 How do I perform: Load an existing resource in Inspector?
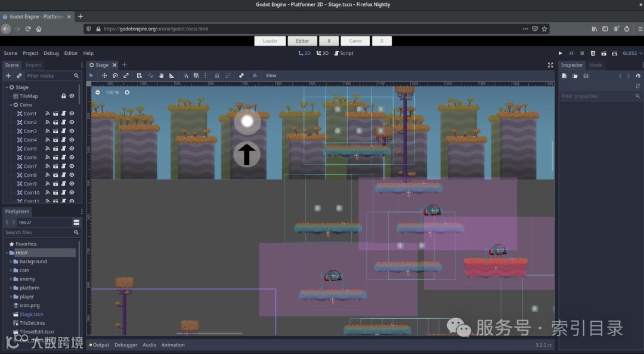575,76
